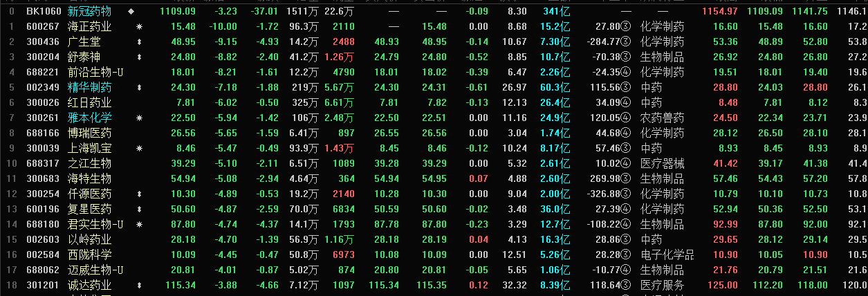Select stock 迈威生物-U
868x296 pixels.
pyautogui.click(x=95, y=270)
